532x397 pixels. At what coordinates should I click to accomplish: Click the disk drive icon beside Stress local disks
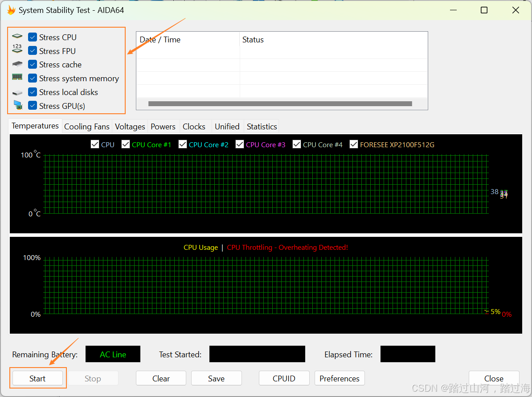[17, 93]
